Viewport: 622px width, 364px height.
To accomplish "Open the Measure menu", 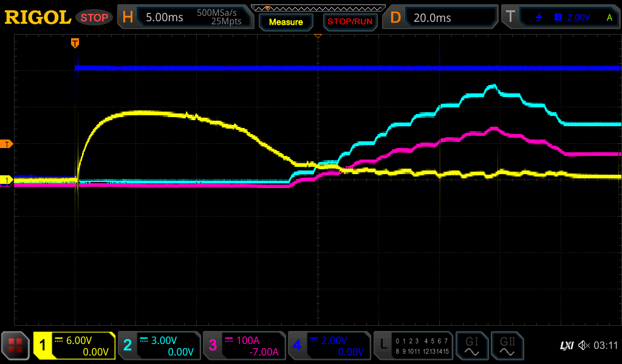I will pyautogui.click(x=285, y=22).
